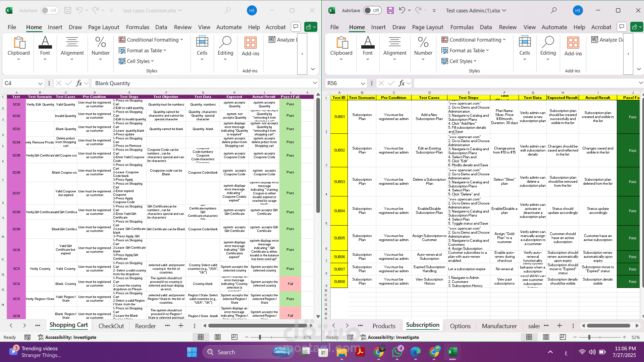Expand the Name Box dropdown showing C4

click(x=40, y=83)
